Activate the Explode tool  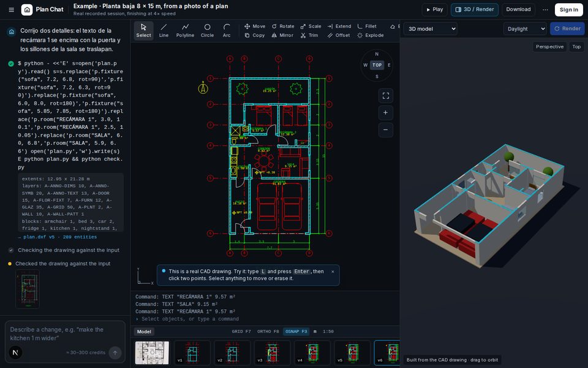coord(370,36)
